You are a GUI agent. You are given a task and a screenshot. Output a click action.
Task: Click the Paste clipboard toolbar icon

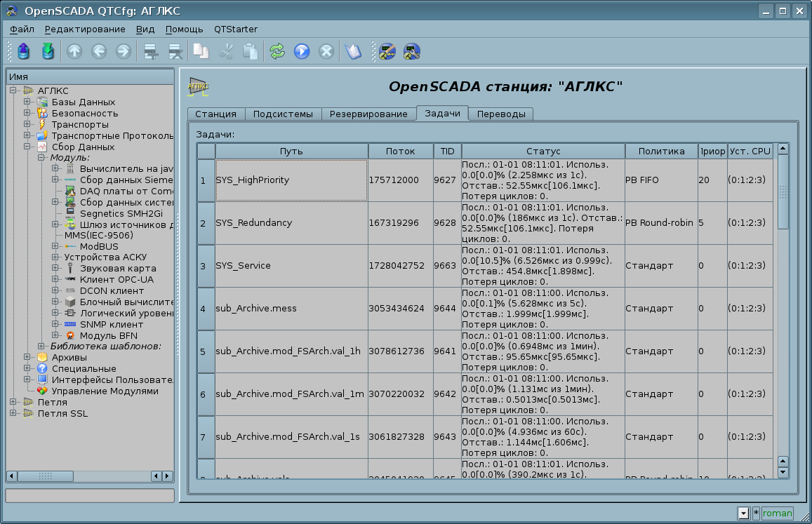(250, 51)
